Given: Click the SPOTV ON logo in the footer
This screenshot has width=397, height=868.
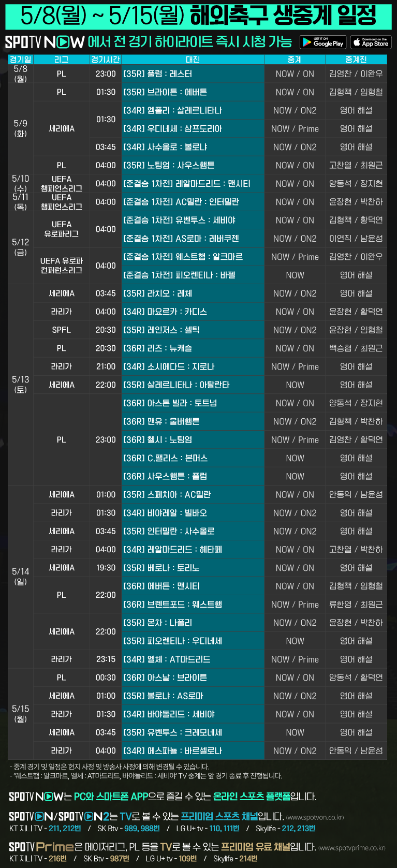Looking at the screenshot, I should pyautogui.click(x=31, y=816).
